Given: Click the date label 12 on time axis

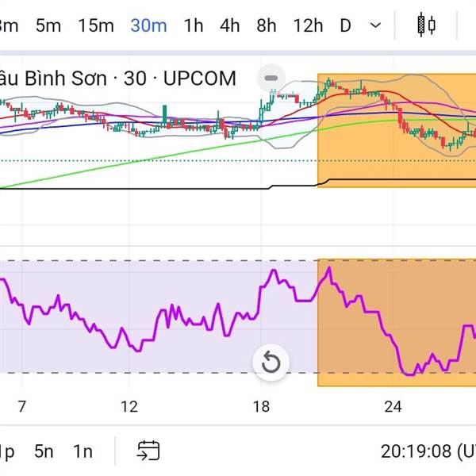Looking at the screenshot, I should [x=129, y=406].
